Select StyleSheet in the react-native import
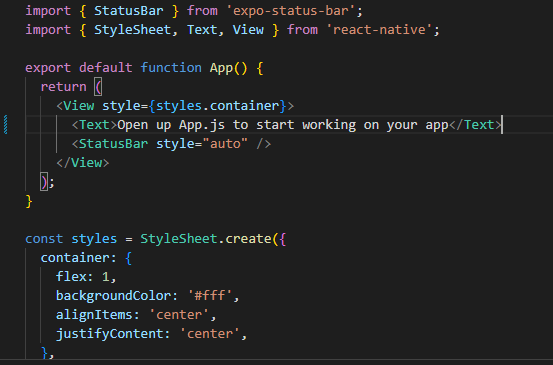The image size is (553, 365). (x=133, y=30)
